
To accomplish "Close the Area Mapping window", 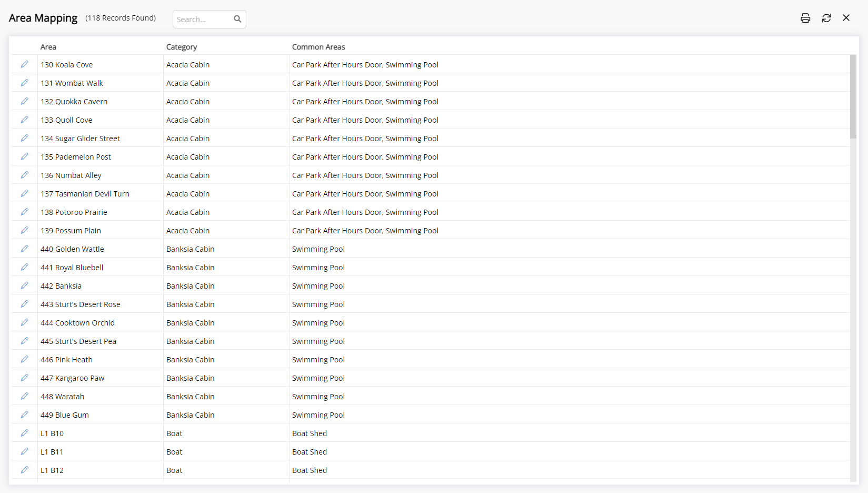I will 846,18.
